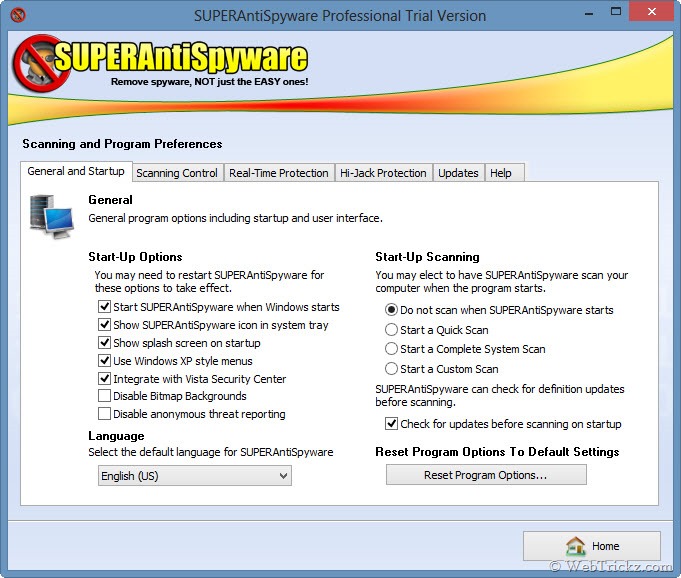Click the SUPERAntiSpyware title bar app icon
The width and height of the screenshot is (681, 578).
click(18, 15)
